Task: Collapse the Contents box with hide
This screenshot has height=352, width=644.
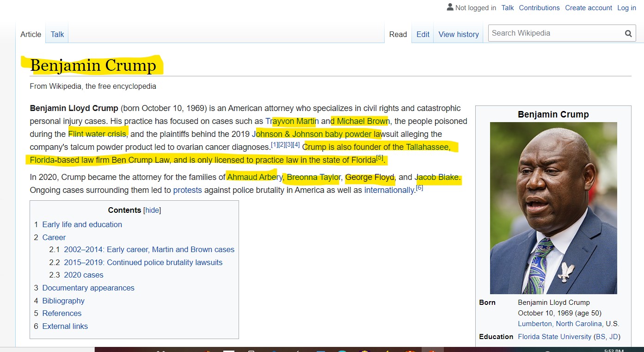Action: pos(152,210)
